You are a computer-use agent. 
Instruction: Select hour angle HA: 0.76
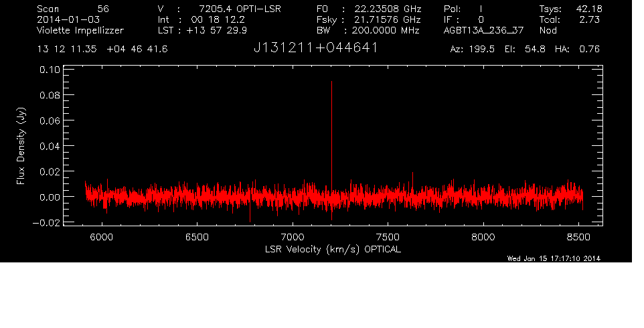coord(577,50)
